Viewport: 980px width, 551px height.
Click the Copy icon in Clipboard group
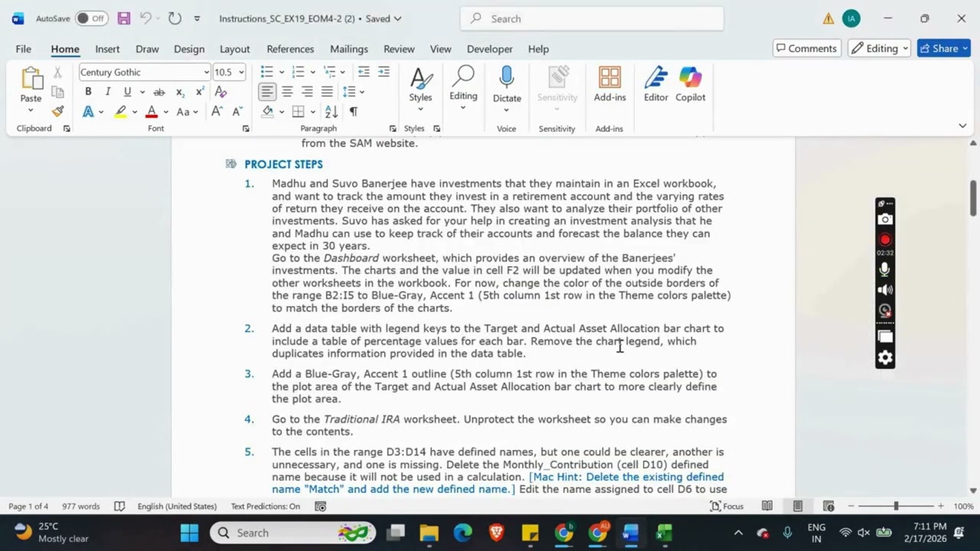(x=57, y=92)
